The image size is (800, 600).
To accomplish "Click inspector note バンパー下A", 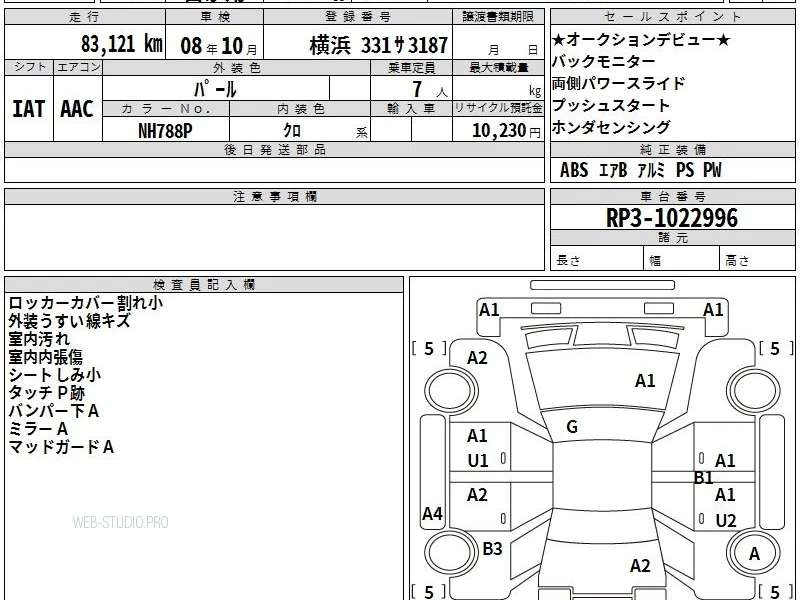I will 54,411.
